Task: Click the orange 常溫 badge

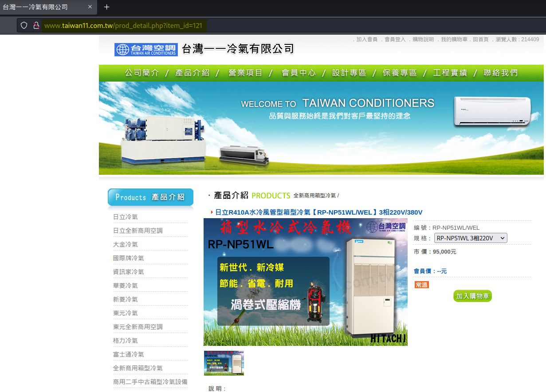Action: click(x=422, y=285)
